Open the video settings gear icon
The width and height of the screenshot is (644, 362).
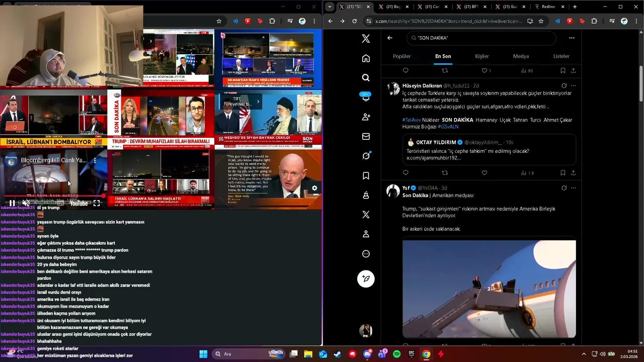click(x=314, y=188)
